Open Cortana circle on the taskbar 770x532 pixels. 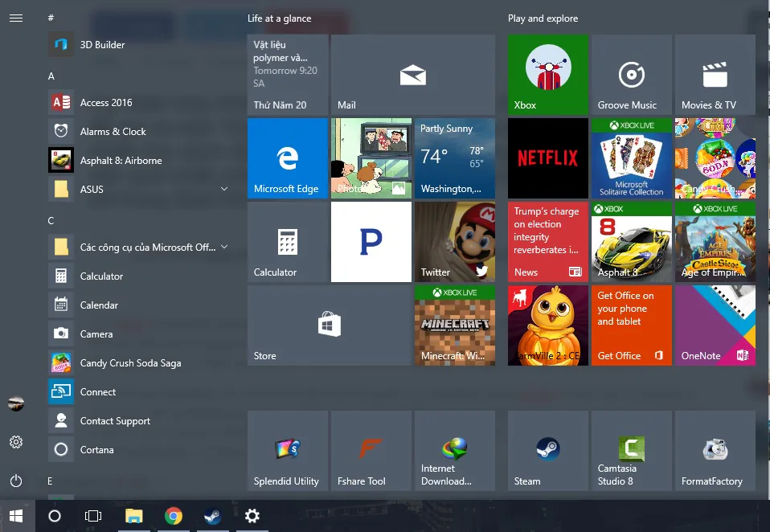[x=55, y=516]
